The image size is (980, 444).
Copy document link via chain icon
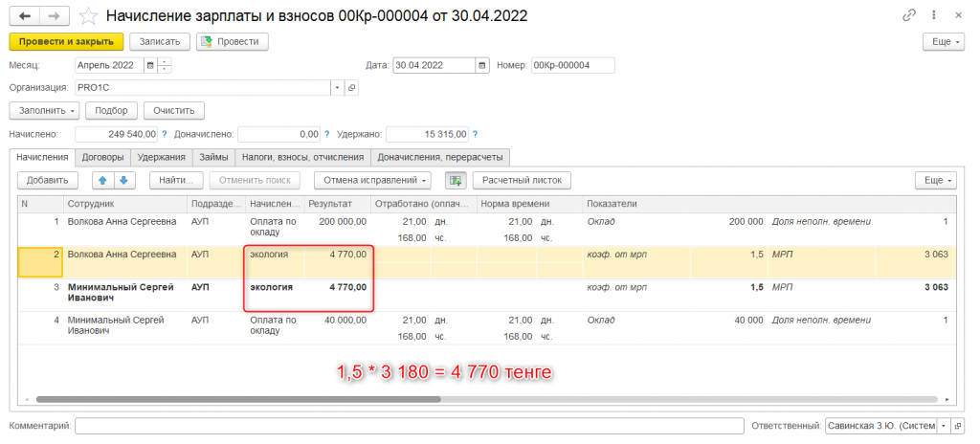coord(909,16)
